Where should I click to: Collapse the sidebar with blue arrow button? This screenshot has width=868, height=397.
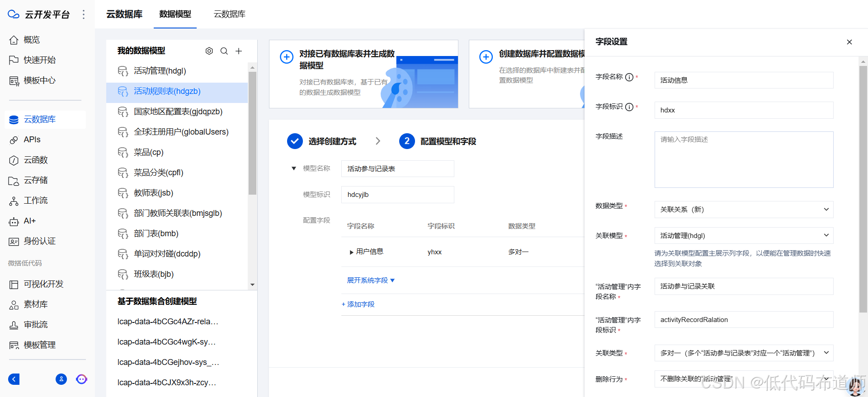tap(14, 379)
